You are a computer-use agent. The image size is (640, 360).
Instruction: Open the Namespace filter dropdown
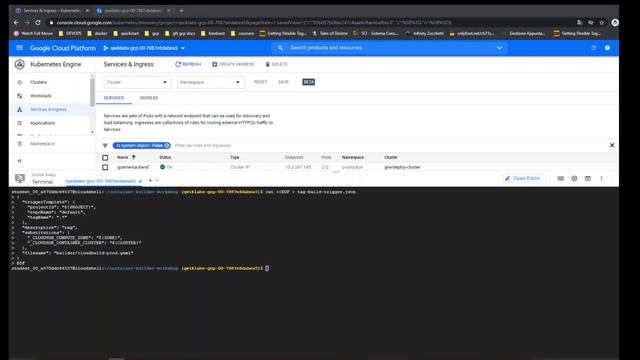[211, 82]
